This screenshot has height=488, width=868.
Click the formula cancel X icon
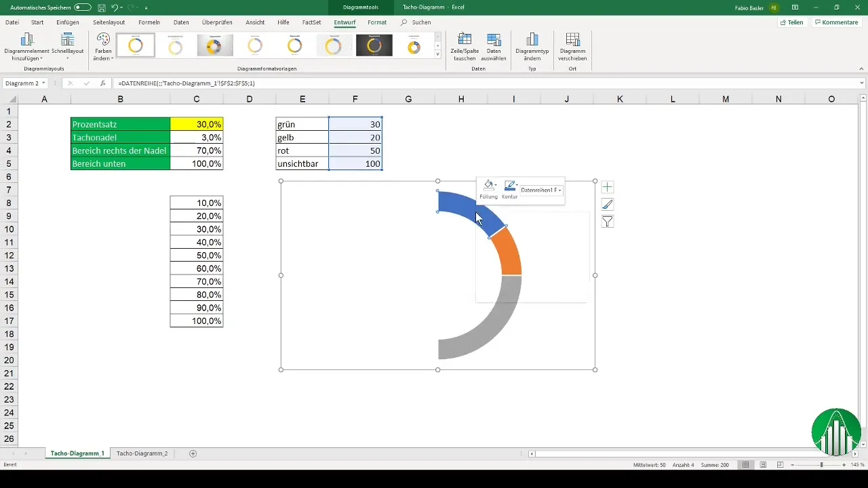(70, 83)
